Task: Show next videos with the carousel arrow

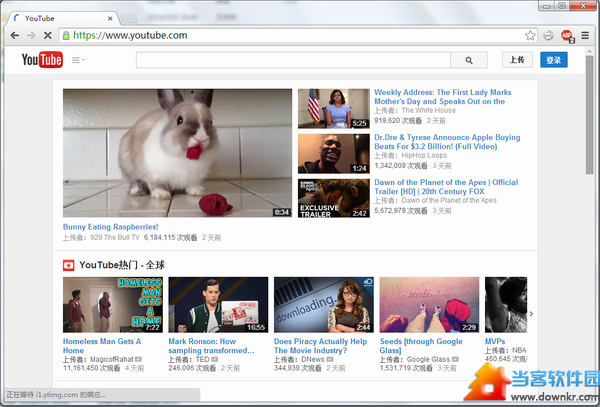Action: 532,314
